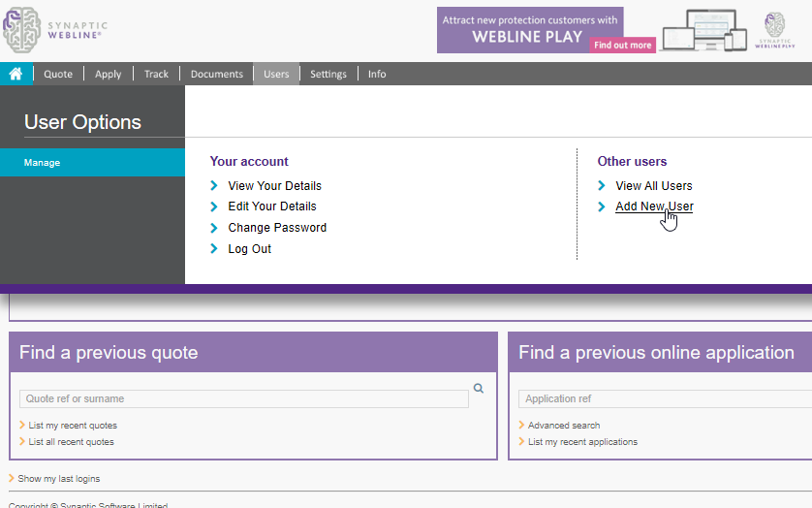Click the arrow beside List my recent quotes
812x508 pixels.
click(22, 425)
